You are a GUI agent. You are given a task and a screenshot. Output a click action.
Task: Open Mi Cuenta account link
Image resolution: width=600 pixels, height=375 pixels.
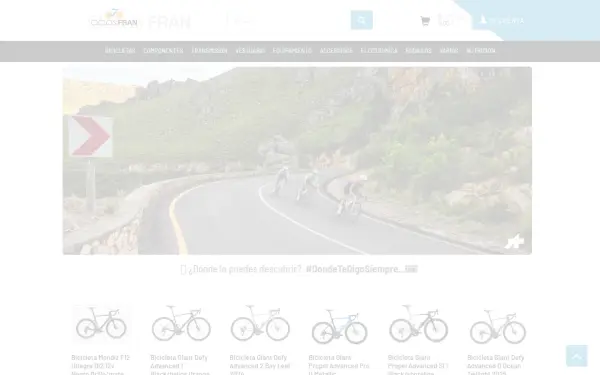(502, 20)
